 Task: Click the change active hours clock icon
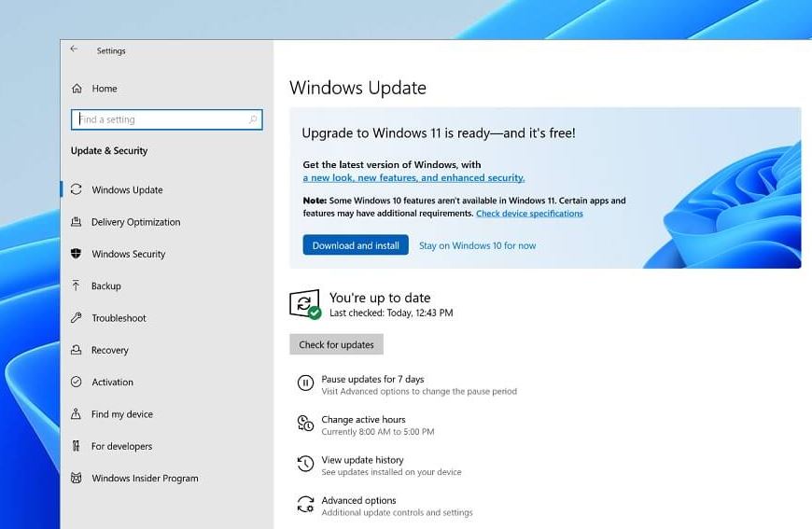point(305,424)
